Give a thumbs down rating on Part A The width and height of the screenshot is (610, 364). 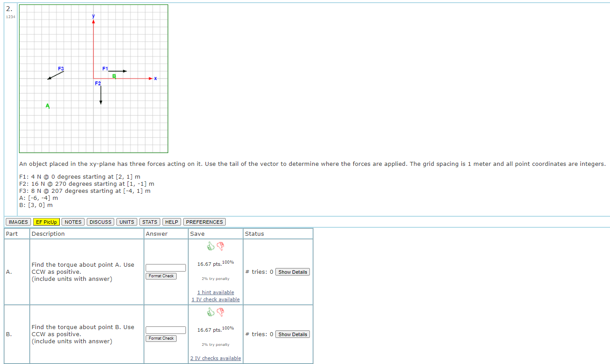point(220,246)
